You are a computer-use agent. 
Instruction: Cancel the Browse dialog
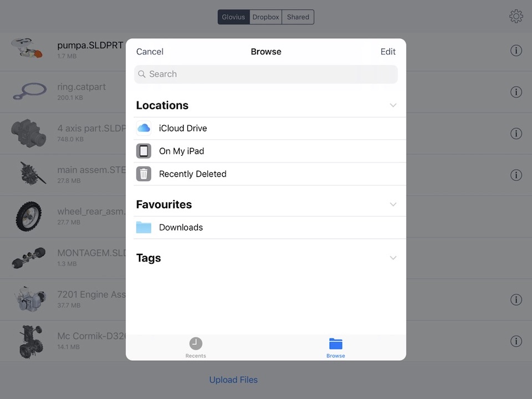150,52
